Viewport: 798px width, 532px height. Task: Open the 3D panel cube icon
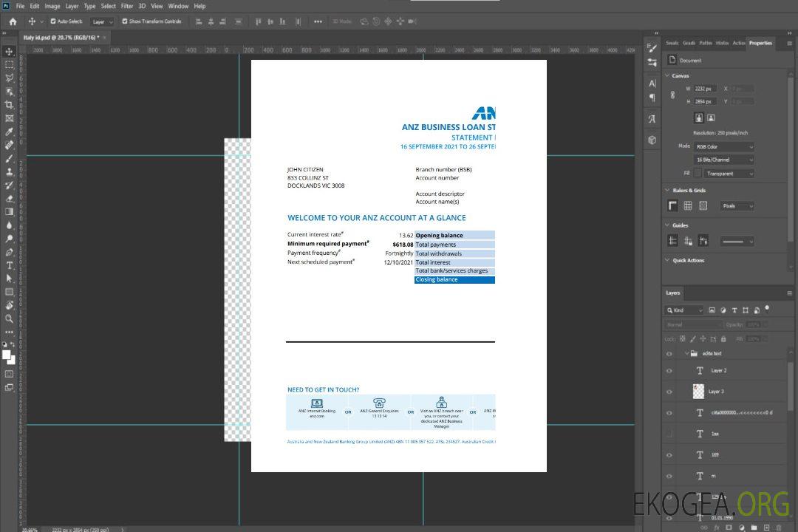[x=652, y=140]
